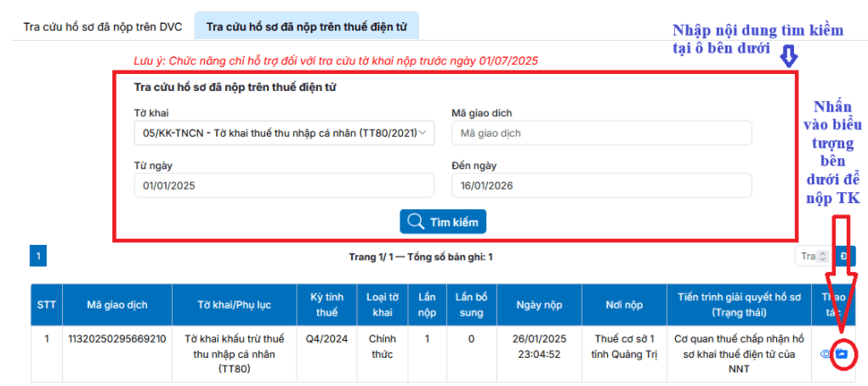Click the page number stepper arrows
The image size is (868, 386).
(820, 256)
